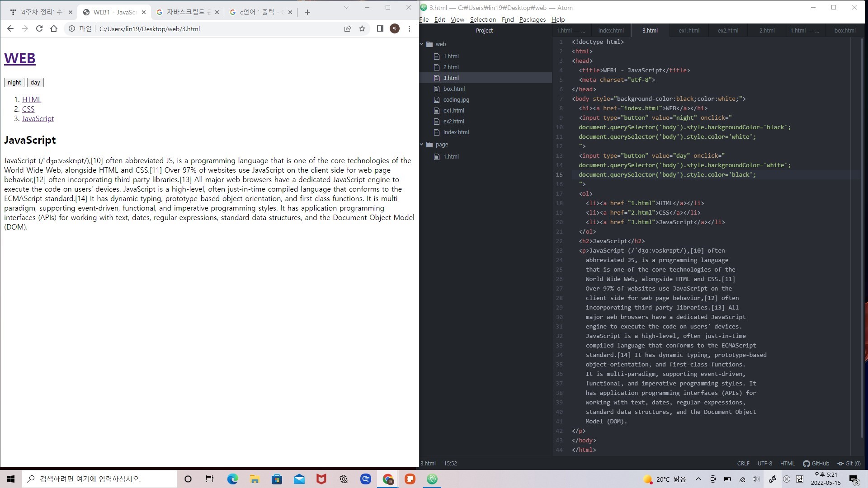Collapse the page folder

pos(422,145)
